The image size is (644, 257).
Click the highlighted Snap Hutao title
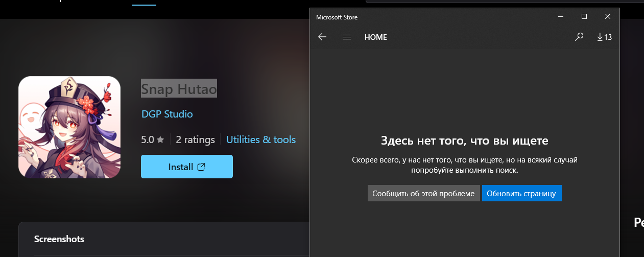point(179,88)
